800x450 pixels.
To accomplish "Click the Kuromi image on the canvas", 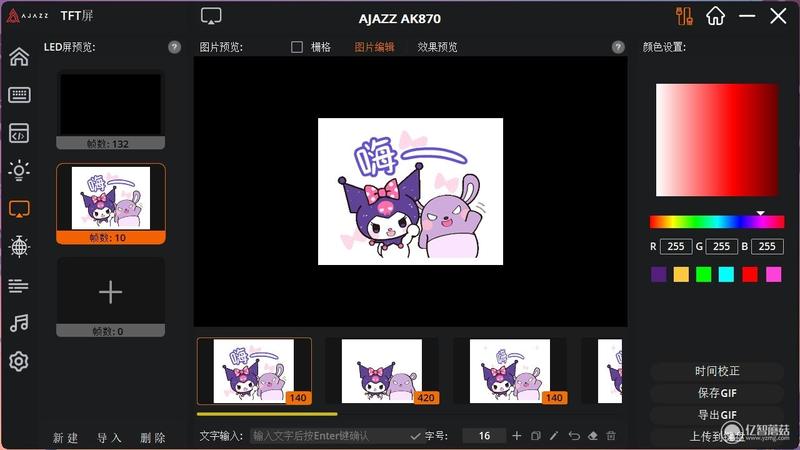I will (410, 191).
